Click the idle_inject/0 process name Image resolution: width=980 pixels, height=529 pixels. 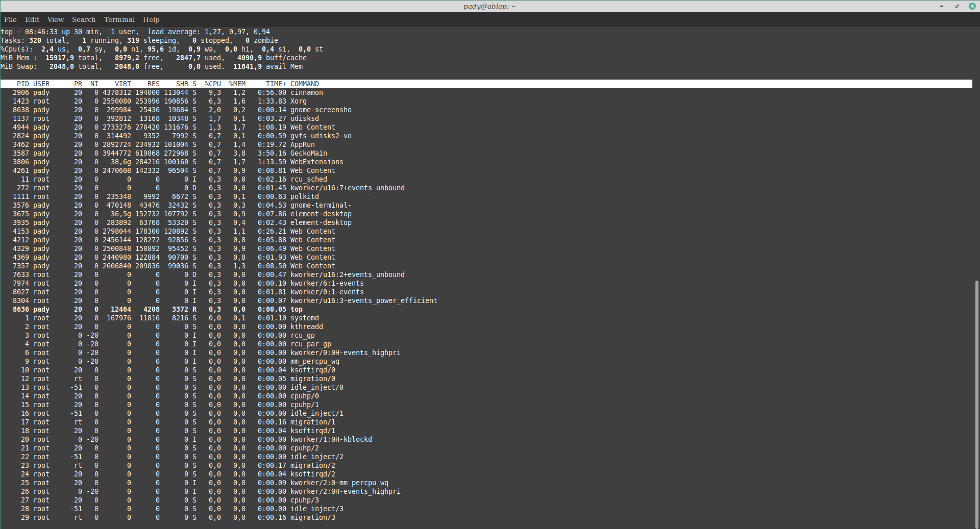(x=317, y=387)
